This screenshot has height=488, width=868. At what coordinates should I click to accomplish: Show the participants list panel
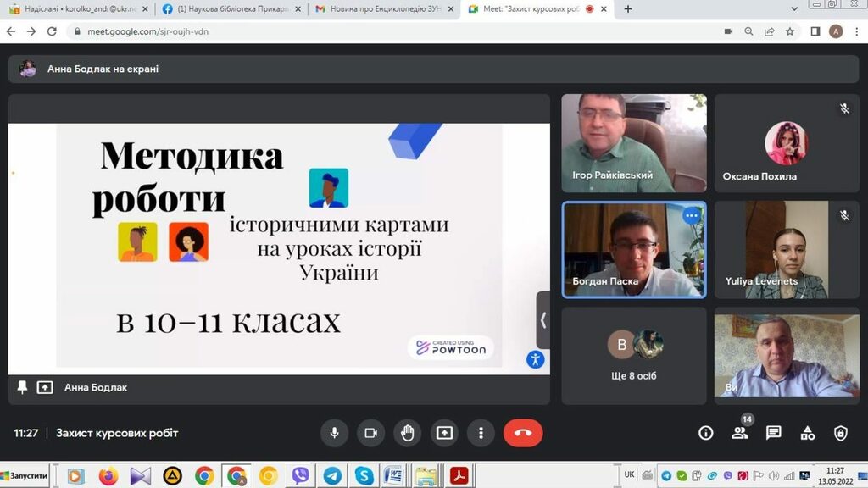click(739, 433)
